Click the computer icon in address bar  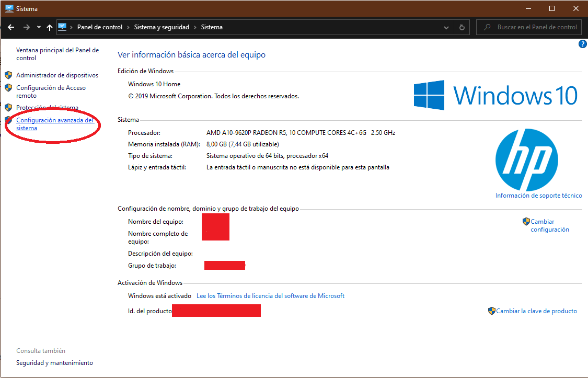62,27
